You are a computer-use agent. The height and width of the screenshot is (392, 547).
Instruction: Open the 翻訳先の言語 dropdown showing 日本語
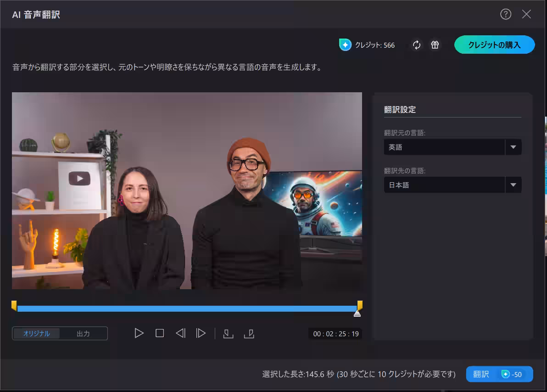point(445,185)
